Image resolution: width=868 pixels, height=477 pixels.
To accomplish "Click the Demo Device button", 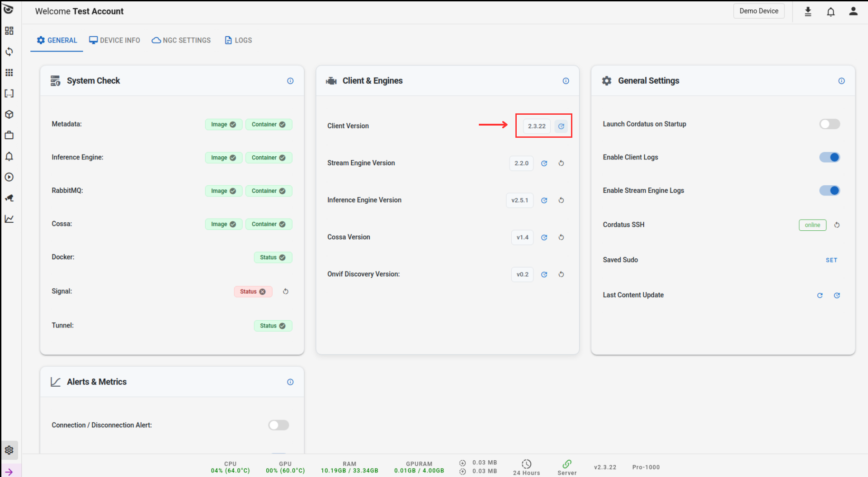I will [x=759, y=11].
